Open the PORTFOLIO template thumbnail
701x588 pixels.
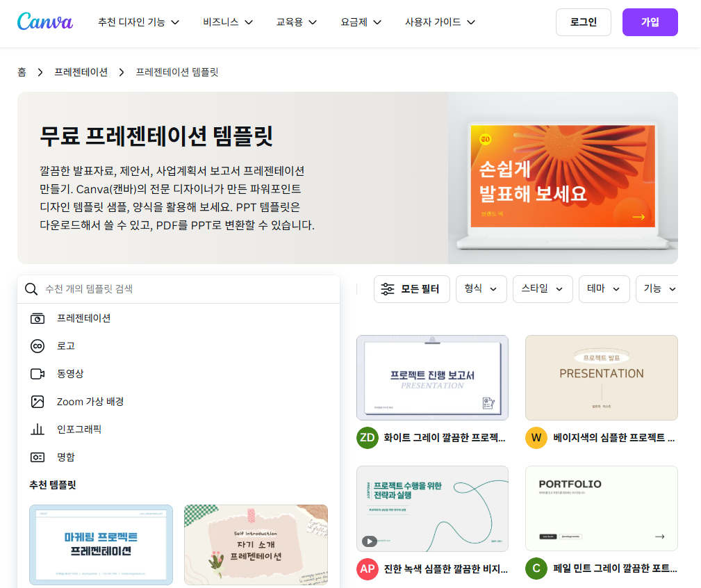point(602,509)
